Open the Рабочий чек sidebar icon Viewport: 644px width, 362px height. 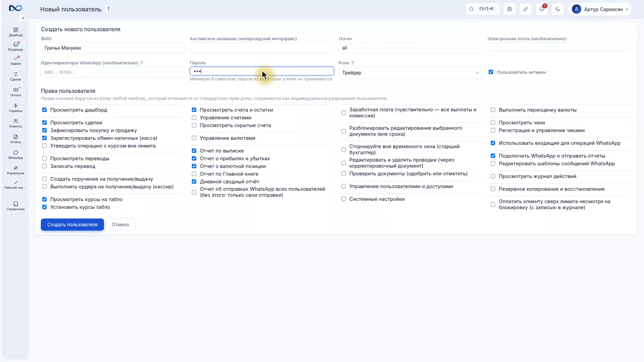point(15,185)
